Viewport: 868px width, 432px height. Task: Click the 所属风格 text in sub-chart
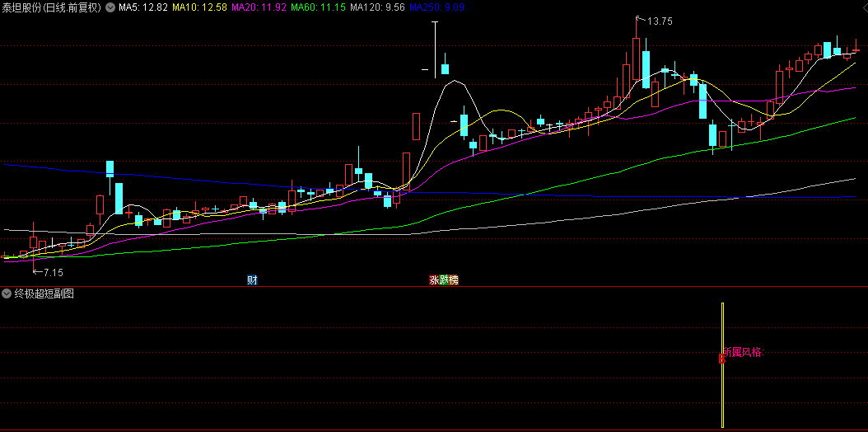point(744,353)
